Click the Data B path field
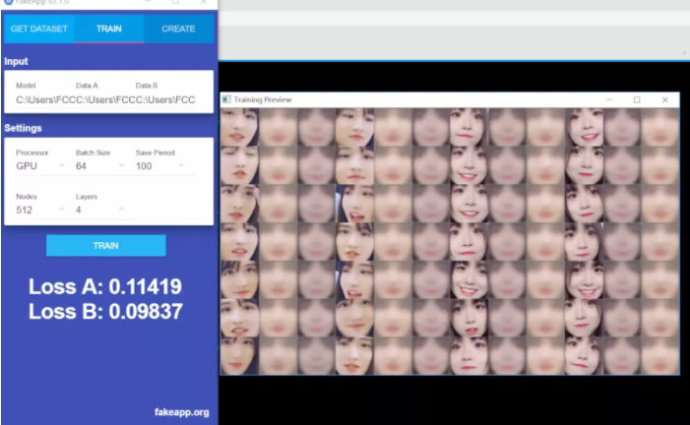This screenshot has width=690, height=425. pos(165,99)
